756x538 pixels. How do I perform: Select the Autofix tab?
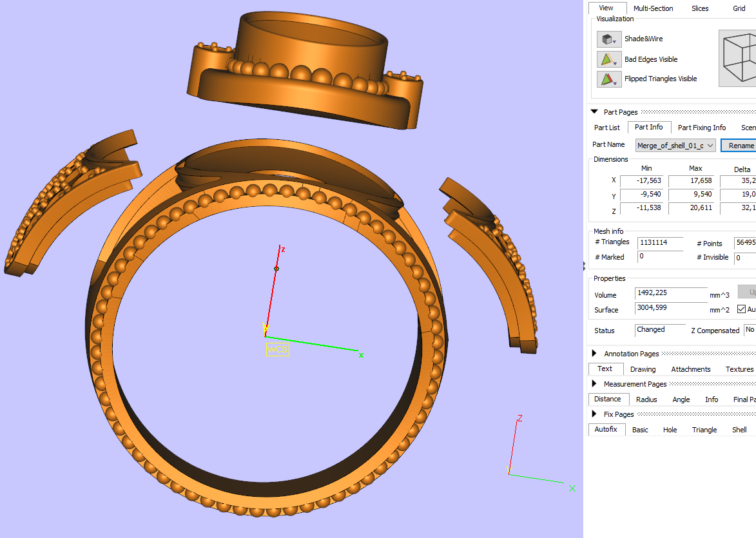click(x=606, y=430)
